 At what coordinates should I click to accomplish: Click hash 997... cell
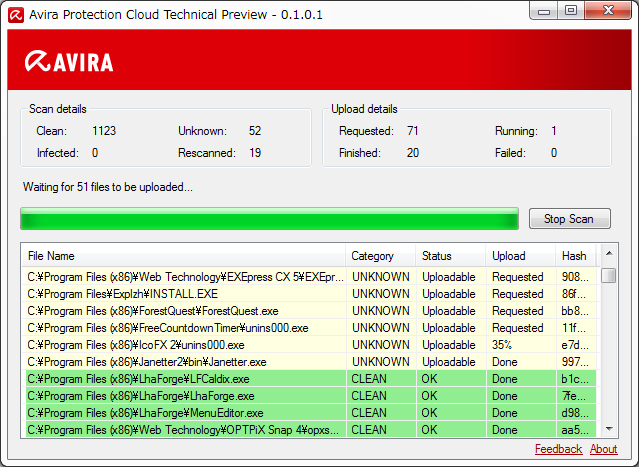pyautogui.click(x=575, y=362)
